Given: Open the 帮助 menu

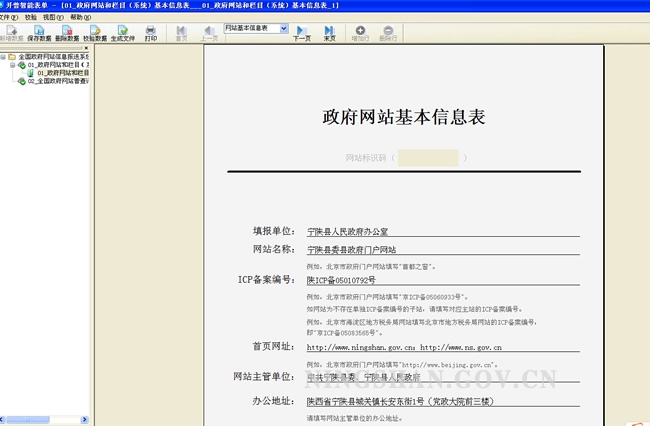Looking at the screenshot, I should pyautogui.click(x=80, y=17).
